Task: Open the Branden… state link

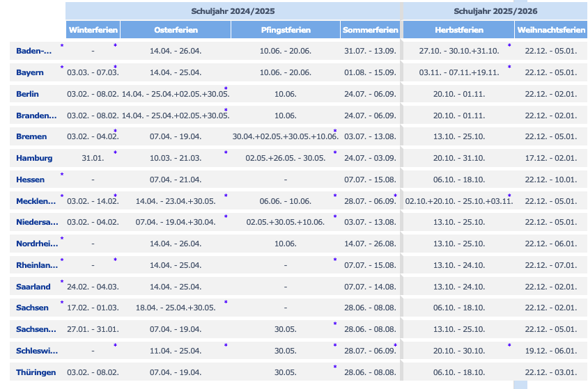Action: (x=36, y=116)
